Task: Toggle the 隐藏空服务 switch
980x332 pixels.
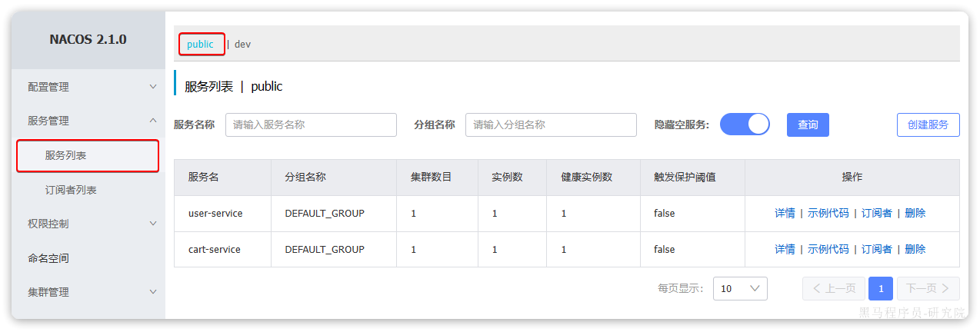Action: pyautogui.click(x=744, y=124)
